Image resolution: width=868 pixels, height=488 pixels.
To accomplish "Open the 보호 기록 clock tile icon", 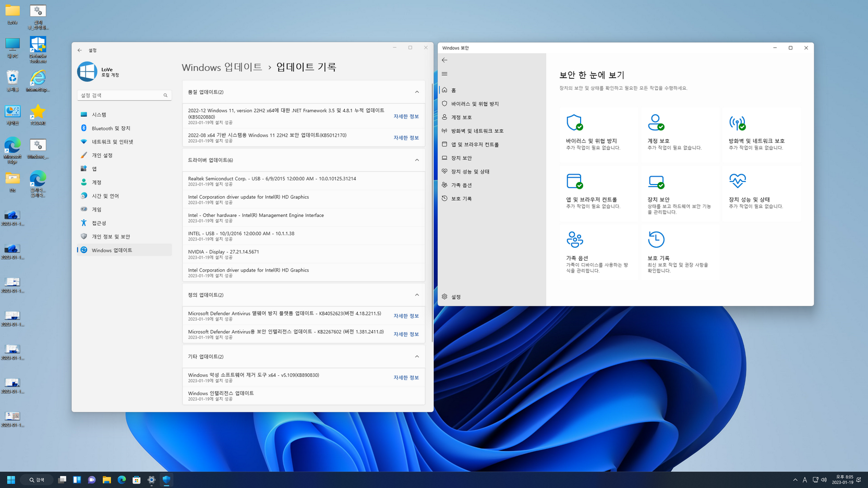I will (656, 239).
